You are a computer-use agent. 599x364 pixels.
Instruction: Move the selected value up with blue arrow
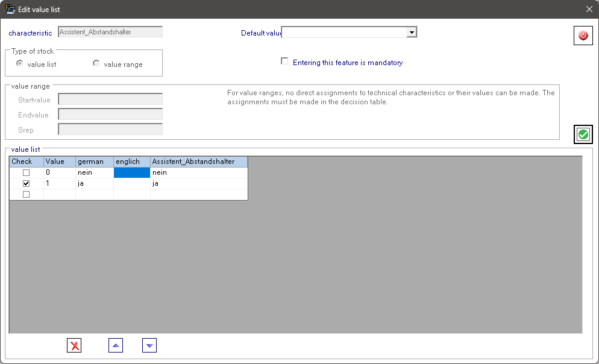click(115, 345)
